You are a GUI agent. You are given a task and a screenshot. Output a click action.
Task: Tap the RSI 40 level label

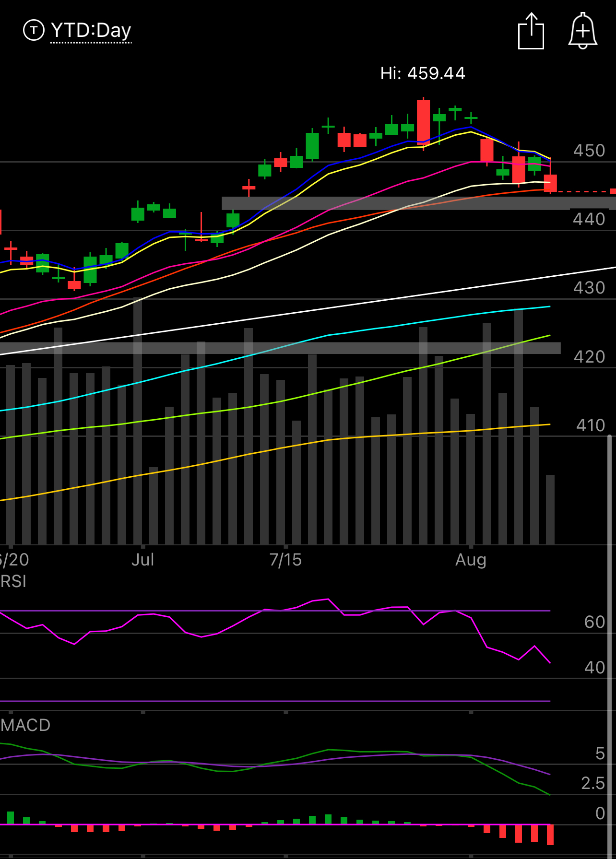tap(594, 667)
